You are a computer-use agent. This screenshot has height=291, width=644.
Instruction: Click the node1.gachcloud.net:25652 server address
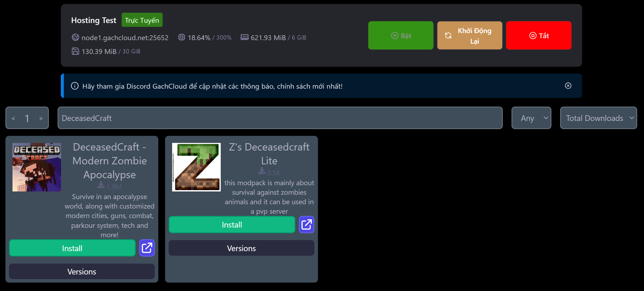125,37
